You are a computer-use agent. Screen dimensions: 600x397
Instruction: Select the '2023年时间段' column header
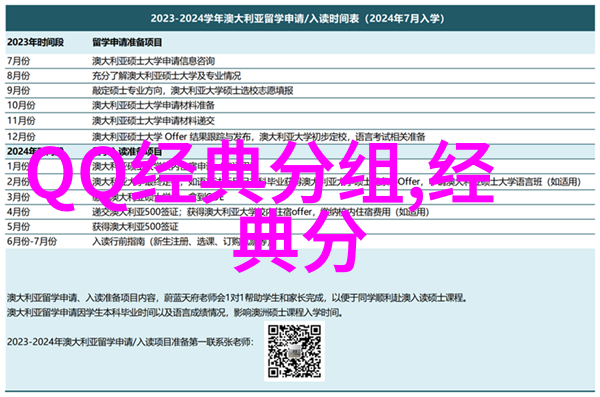(x=36, y=42)
